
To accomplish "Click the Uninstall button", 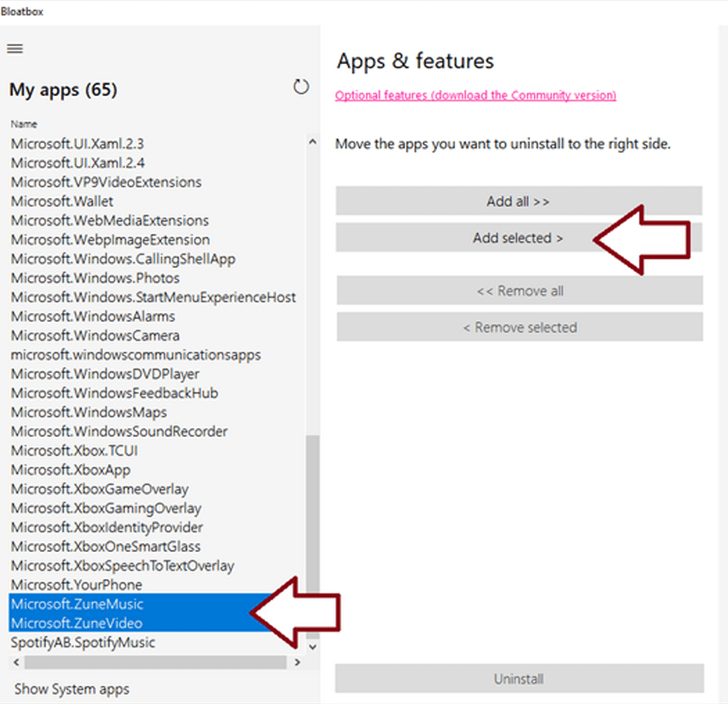I will tap(519, 679).
